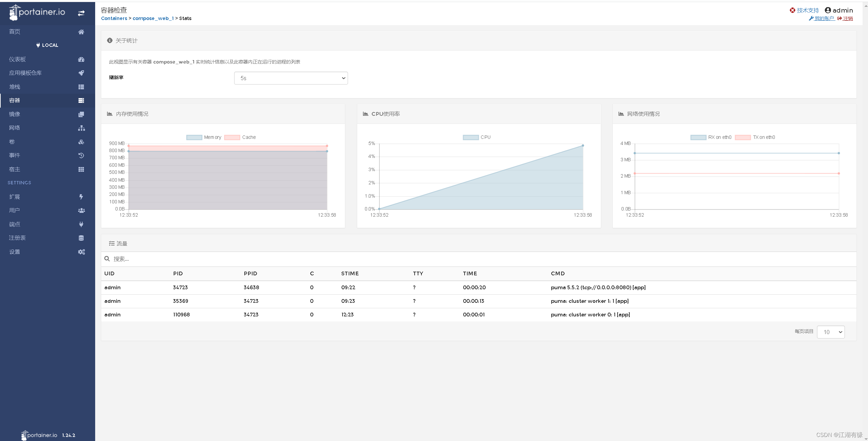Open the refresh rate 5s dropdown
The height and width of the screenshot is (441, 868).
click(291, 78)
